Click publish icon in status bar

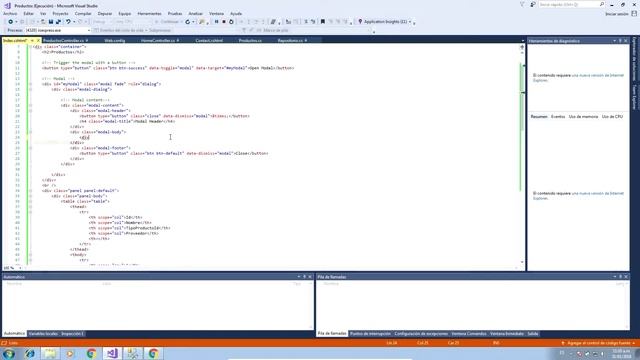(563, 343)
